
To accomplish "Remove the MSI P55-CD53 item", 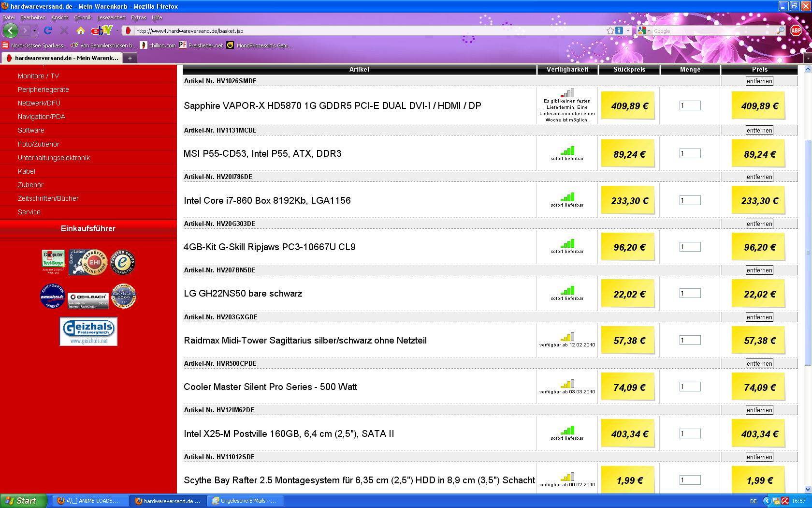I will tap(759, 130).
